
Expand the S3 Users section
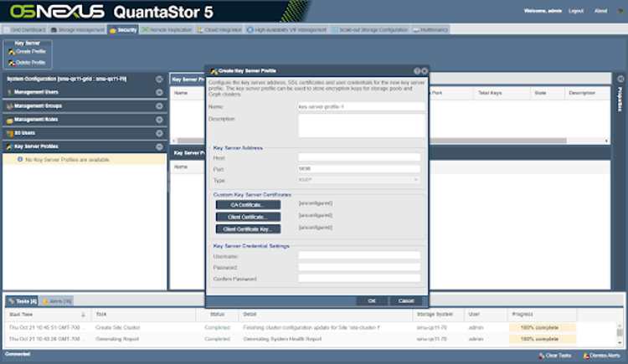point(159,133)
